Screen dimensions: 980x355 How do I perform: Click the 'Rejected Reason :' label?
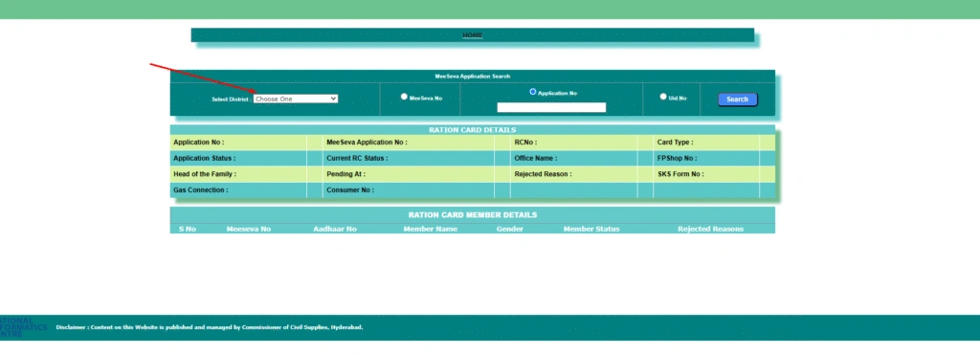pos(544,174)
